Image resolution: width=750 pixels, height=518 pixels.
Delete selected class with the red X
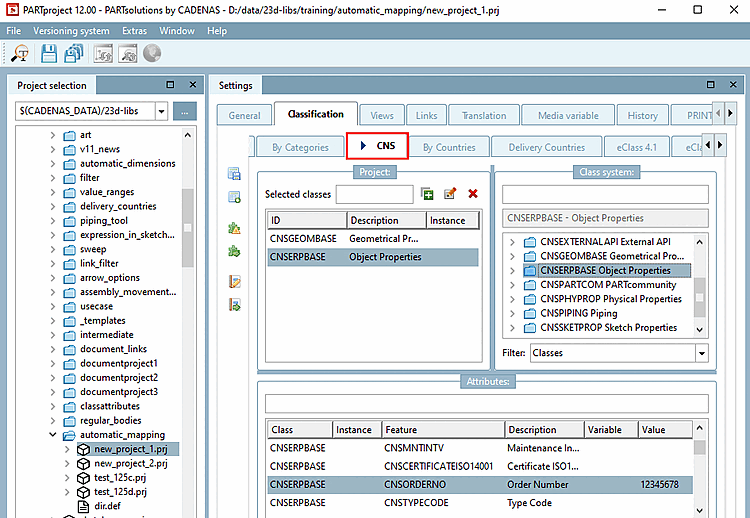(x=472, y=194)
